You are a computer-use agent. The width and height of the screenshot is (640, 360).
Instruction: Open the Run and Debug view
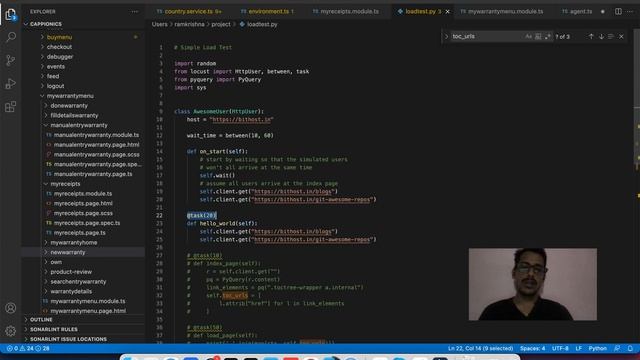click(x=11, y=83)
